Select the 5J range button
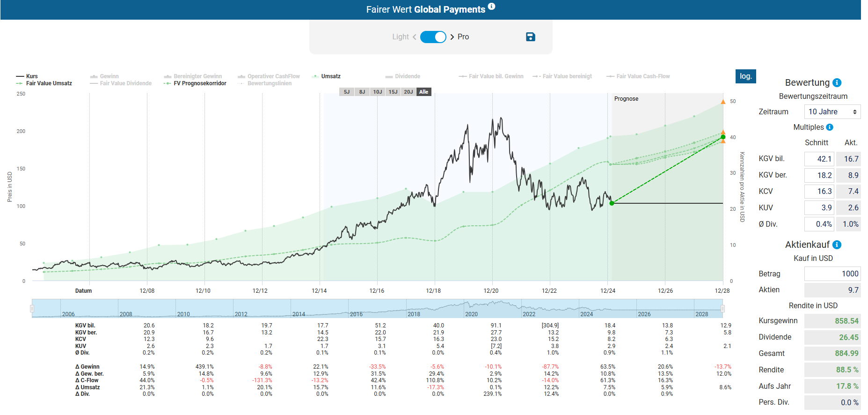 (347, 92)
